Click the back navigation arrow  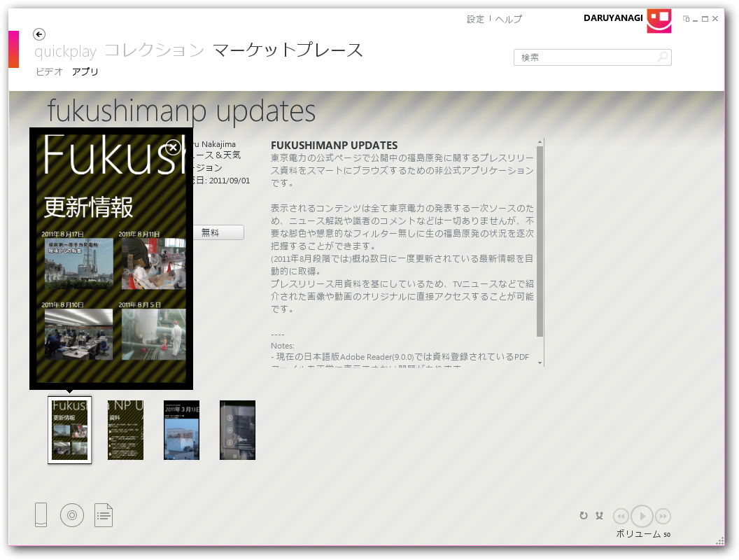point(39,34)
